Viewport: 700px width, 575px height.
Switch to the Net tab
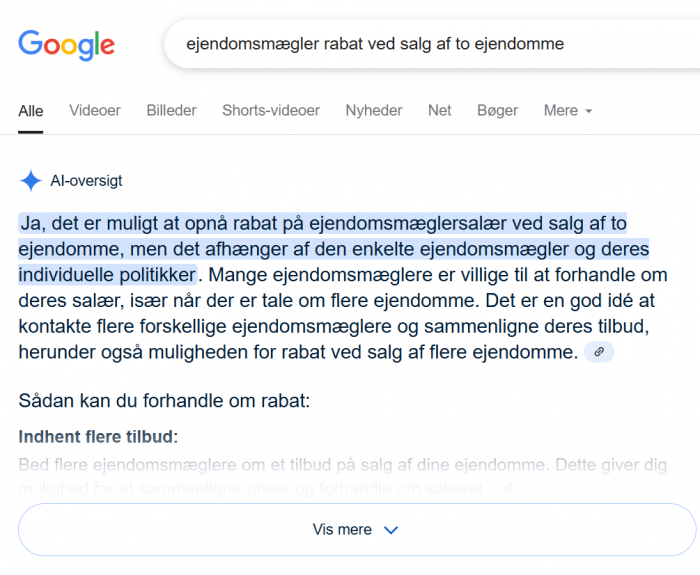(x=440, y=111)
